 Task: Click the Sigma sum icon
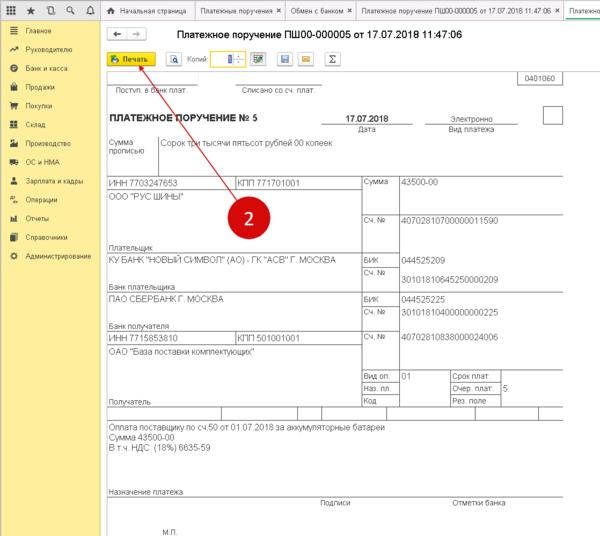click(332, 59)
